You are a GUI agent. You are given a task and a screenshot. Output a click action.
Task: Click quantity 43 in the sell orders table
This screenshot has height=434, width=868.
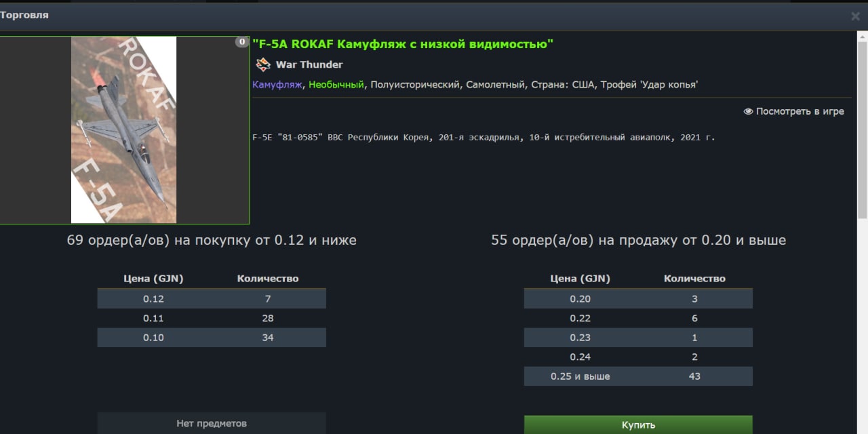point(694,376)
